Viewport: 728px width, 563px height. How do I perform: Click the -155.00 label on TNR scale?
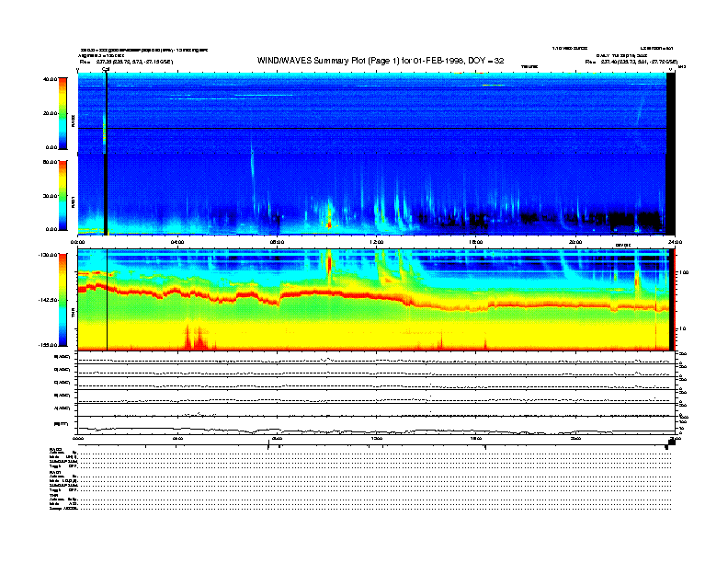[48, 345]
